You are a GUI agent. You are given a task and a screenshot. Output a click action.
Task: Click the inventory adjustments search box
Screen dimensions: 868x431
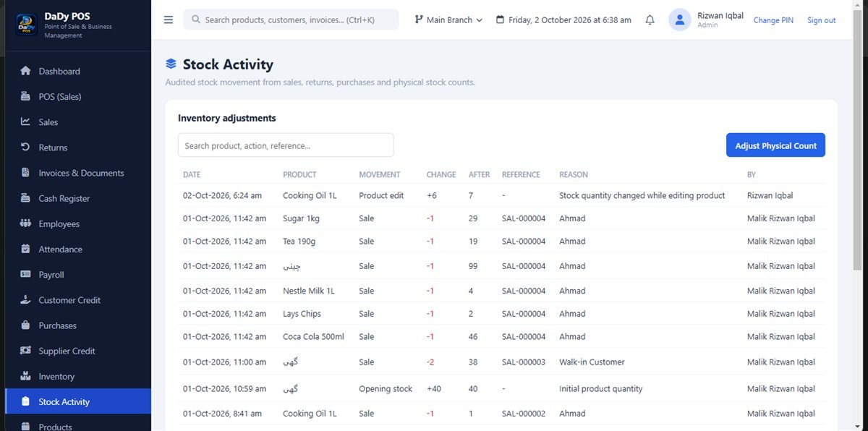point(286,145)
